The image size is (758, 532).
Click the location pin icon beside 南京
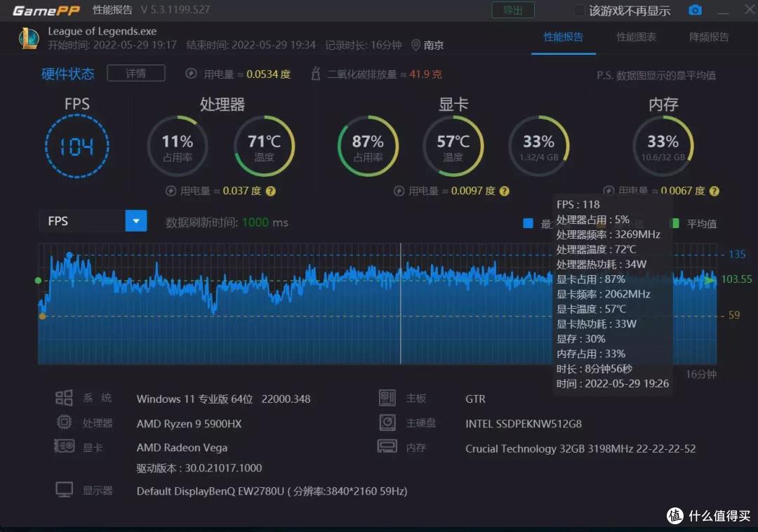(x=415, y=45)
